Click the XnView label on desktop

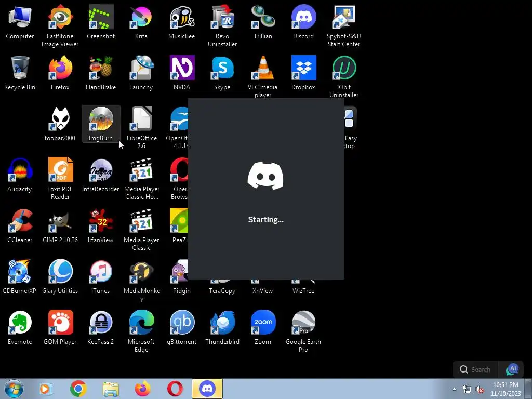[262, 291]
